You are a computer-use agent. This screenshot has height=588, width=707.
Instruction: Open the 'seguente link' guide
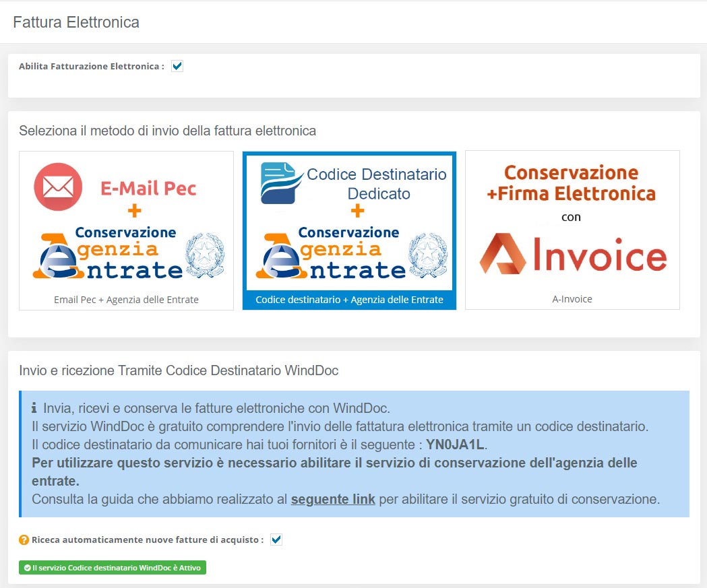point(333,500)
